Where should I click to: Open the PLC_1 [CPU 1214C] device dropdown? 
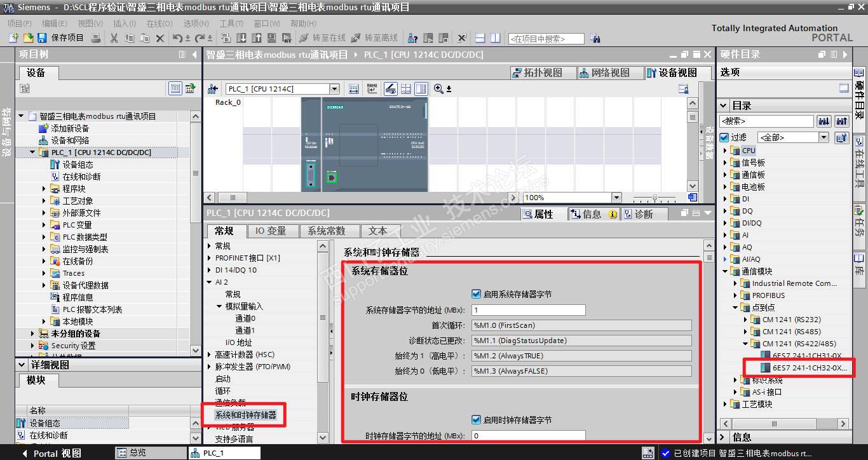[334, 89]
